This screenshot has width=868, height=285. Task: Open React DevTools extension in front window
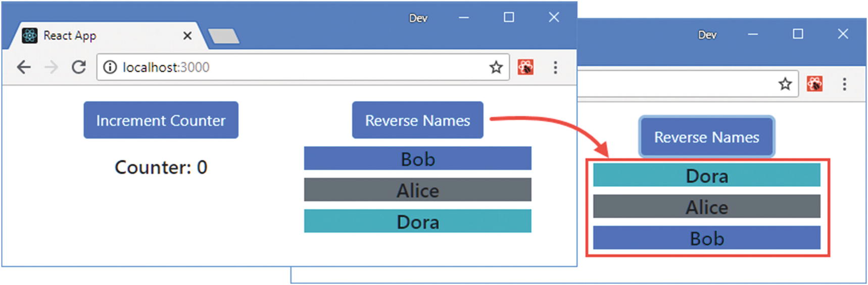point(525,67)
